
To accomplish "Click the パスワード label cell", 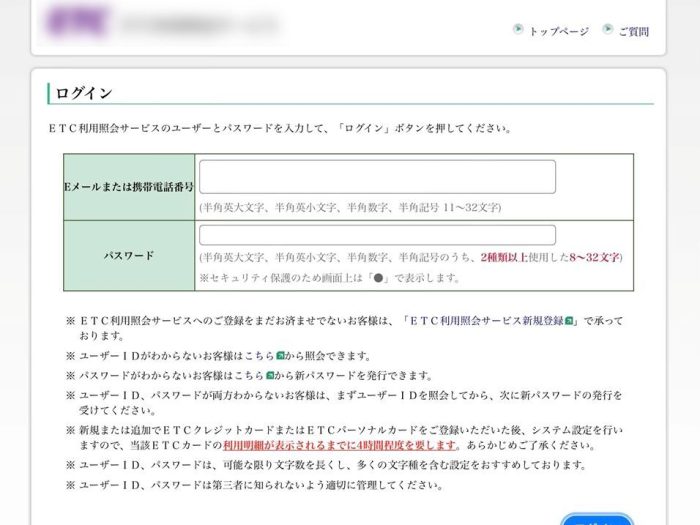I will click(x=129, y=256).
